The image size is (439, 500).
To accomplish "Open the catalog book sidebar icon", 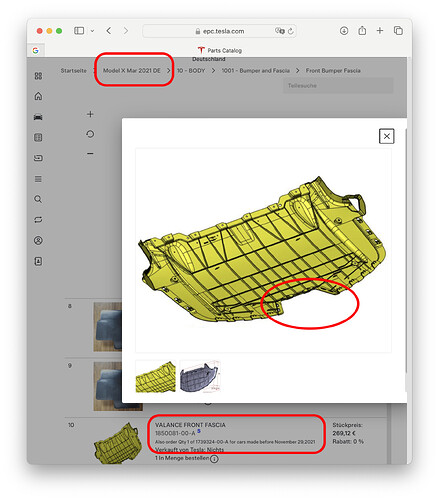I will click(38, 137).
